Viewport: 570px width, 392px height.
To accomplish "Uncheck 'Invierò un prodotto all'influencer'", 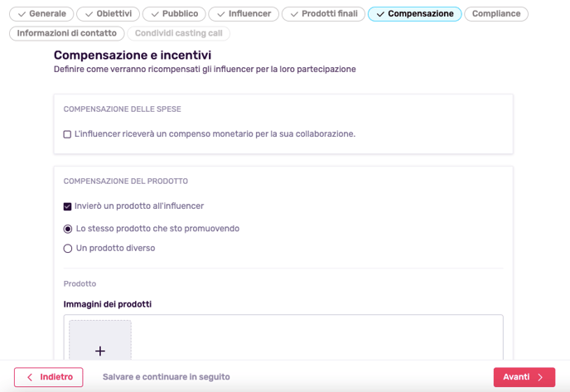I will point(67,206).
